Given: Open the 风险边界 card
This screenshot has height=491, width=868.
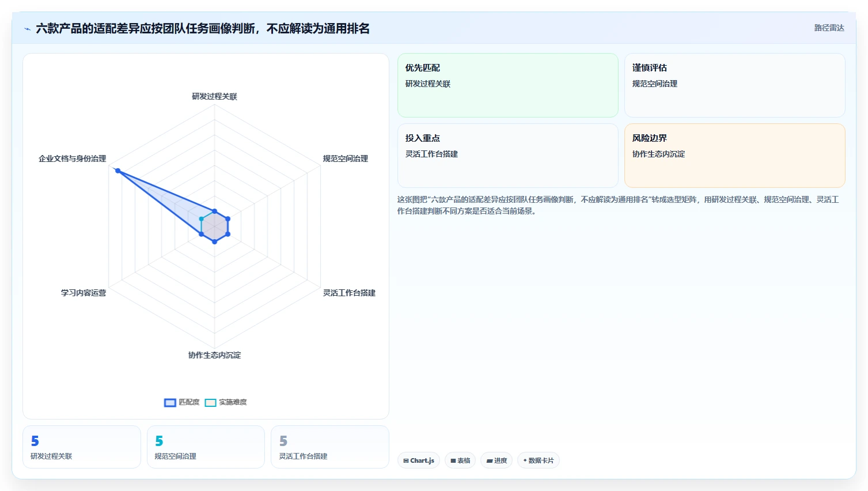Looking at the screenshot, I should [x=734, y=156].
